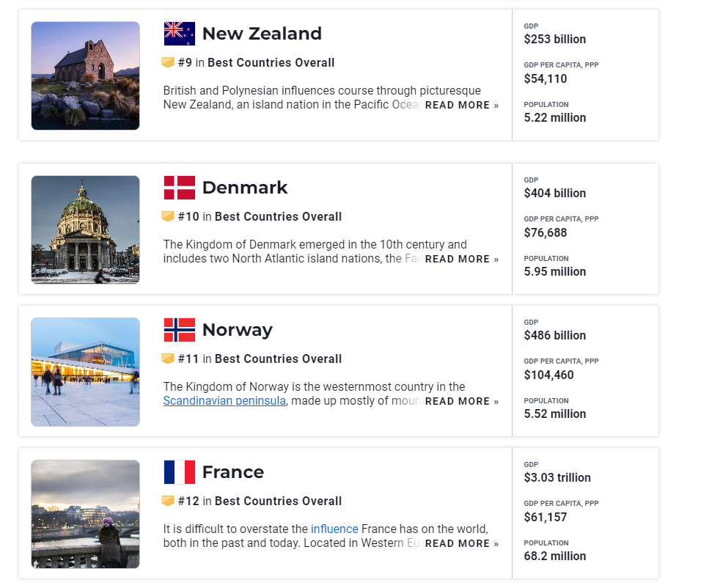Open the Scandinavian peninsula link
This screenshot has height=588, width=701.
224,400
